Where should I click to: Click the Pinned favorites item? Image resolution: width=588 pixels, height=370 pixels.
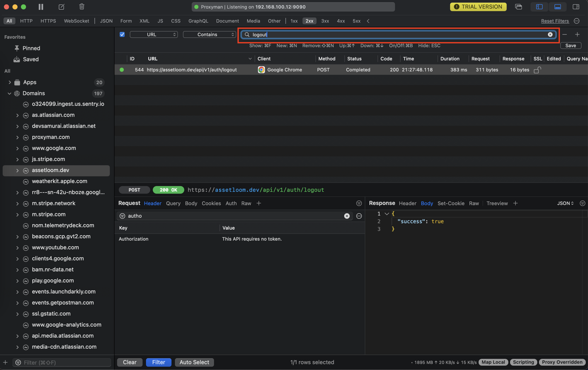[x=31, y=48]
